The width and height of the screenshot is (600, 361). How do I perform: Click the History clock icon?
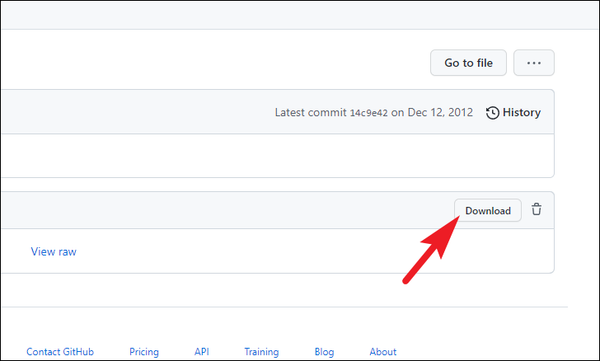click(492, 113)
